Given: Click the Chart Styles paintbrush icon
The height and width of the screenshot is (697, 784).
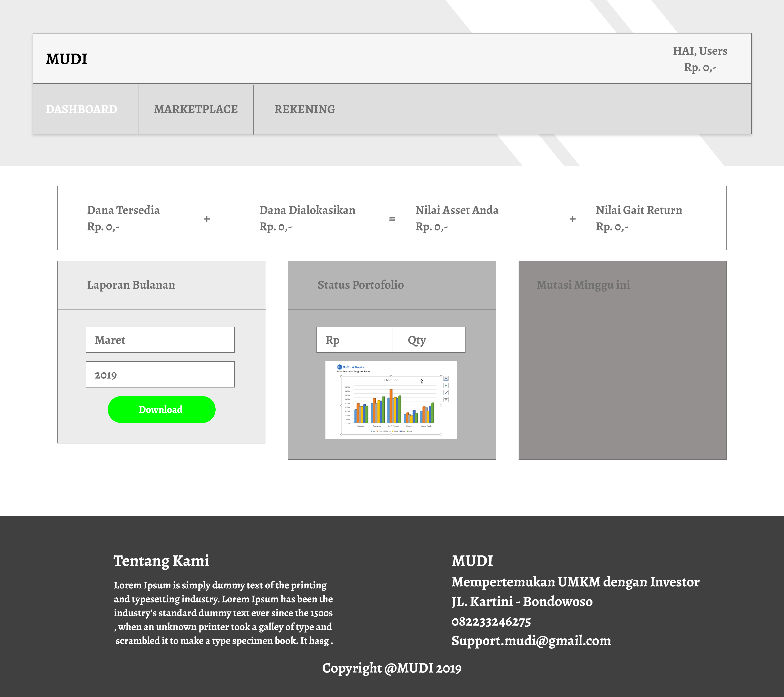Looking at the screenshot, I should point(446,392).
